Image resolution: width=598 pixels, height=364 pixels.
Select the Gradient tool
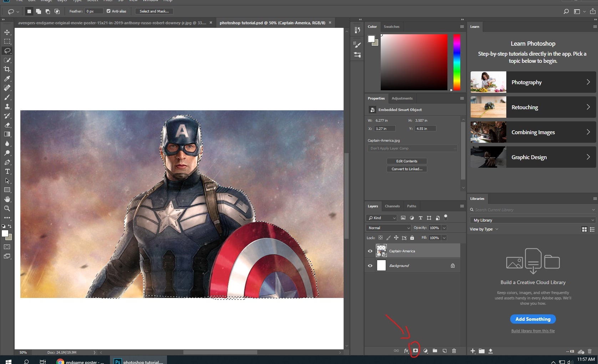(7, 134)
